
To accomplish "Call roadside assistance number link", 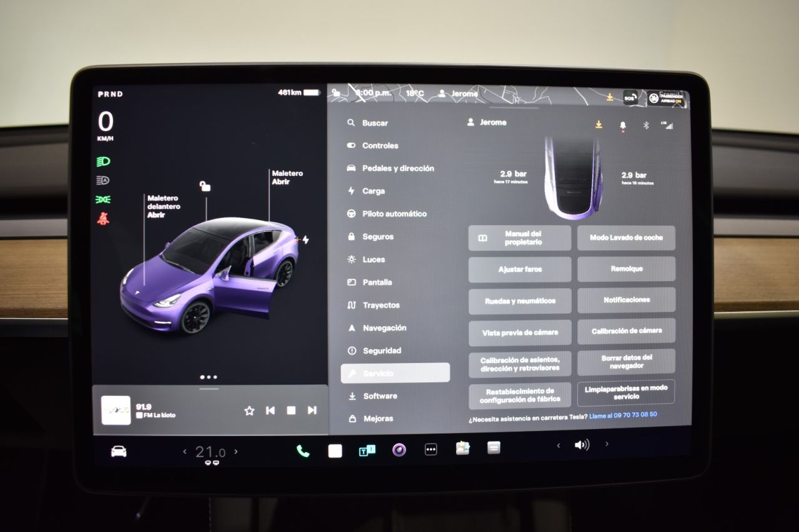I will click(623, 415).
